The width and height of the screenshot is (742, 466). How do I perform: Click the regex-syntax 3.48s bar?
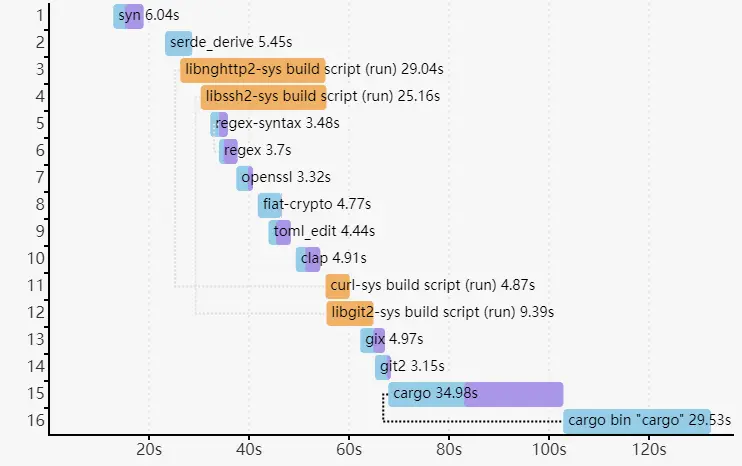point(219,124)
